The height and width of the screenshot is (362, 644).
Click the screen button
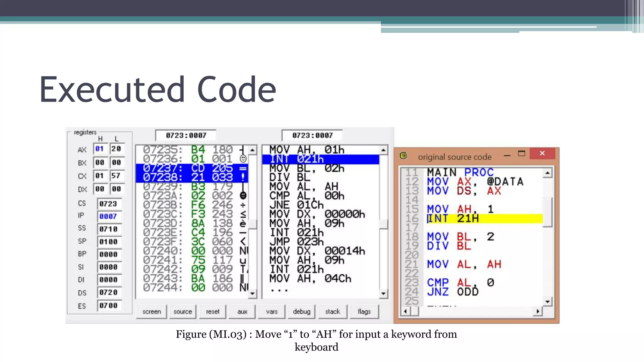coord(151,311)
